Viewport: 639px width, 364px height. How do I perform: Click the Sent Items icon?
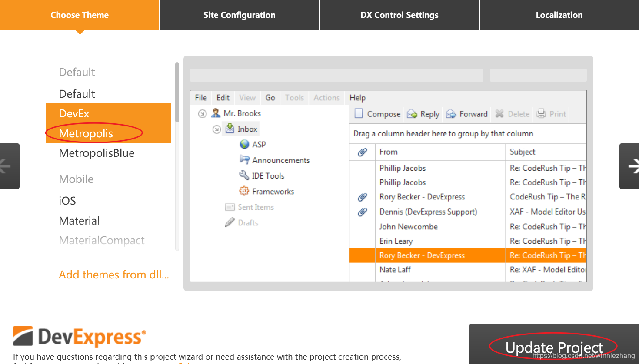[x=230, y=207]
